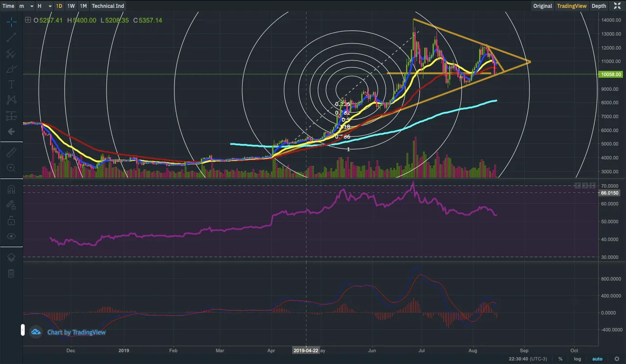Open the prediction and measurement tools
The image size is (626, 364).
11,116
